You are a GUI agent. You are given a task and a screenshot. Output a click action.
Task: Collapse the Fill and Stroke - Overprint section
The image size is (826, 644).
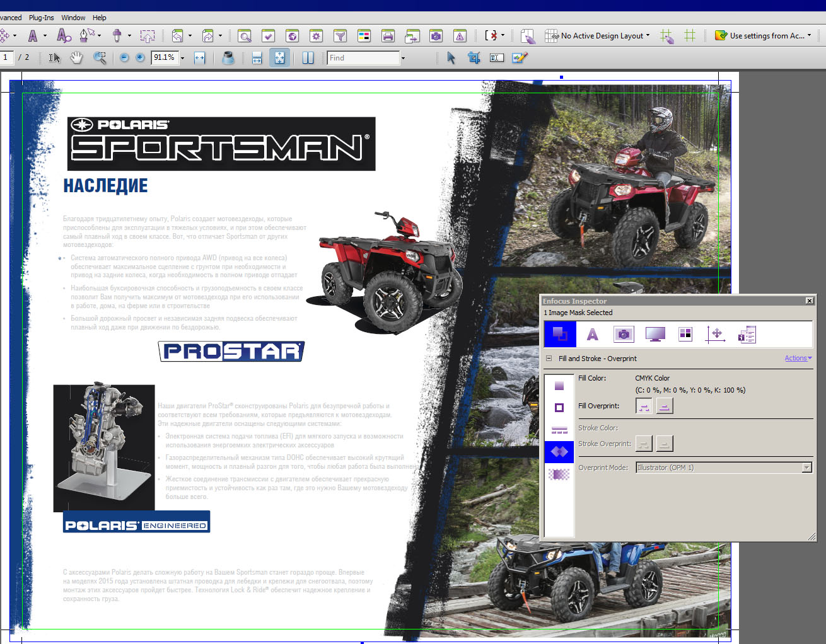pyautogui.click(x=549, y=359)
